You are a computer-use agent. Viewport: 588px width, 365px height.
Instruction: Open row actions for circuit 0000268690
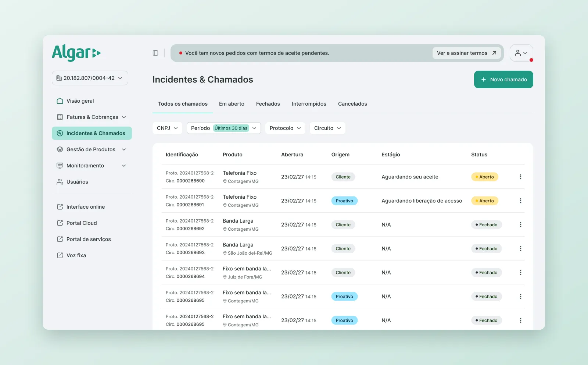520,177
